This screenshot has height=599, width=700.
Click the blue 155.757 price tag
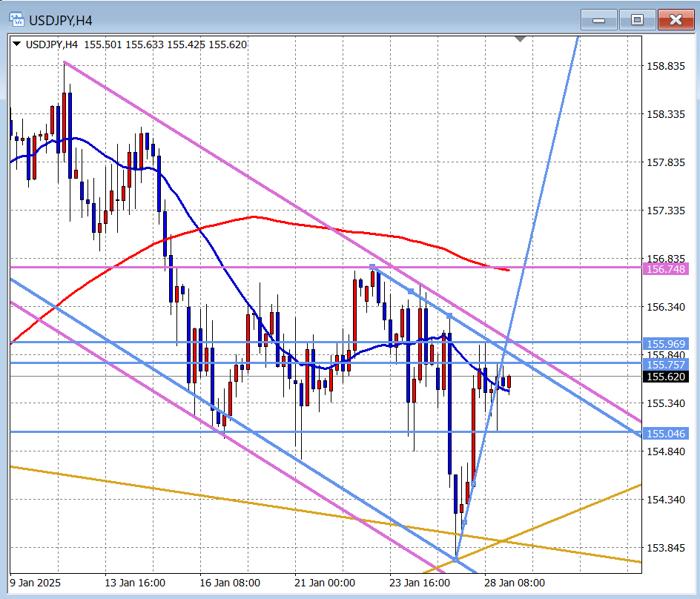[x=665, y=365]
